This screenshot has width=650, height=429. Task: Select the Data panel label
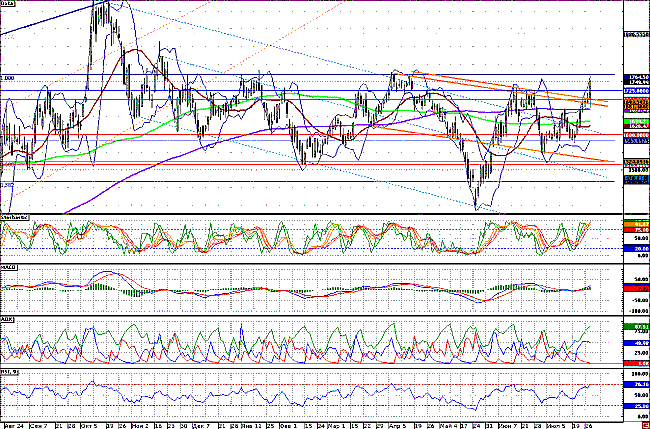(x=7, y=3)
